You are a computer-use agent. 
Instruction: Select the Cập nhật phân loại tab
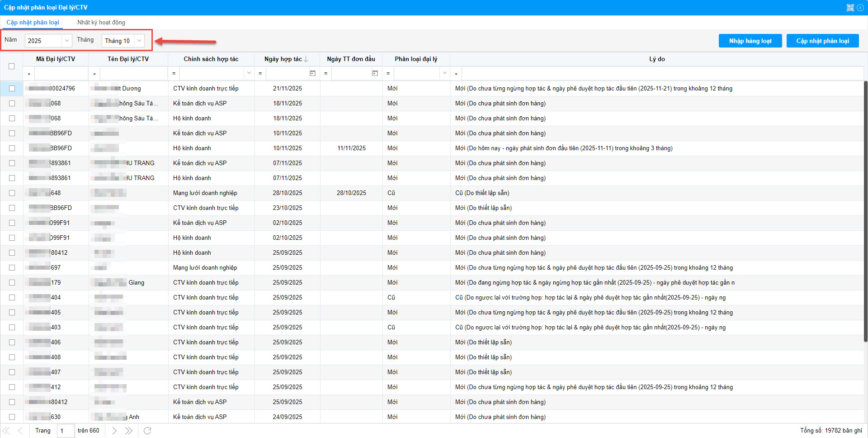click(x=33, y=23)
